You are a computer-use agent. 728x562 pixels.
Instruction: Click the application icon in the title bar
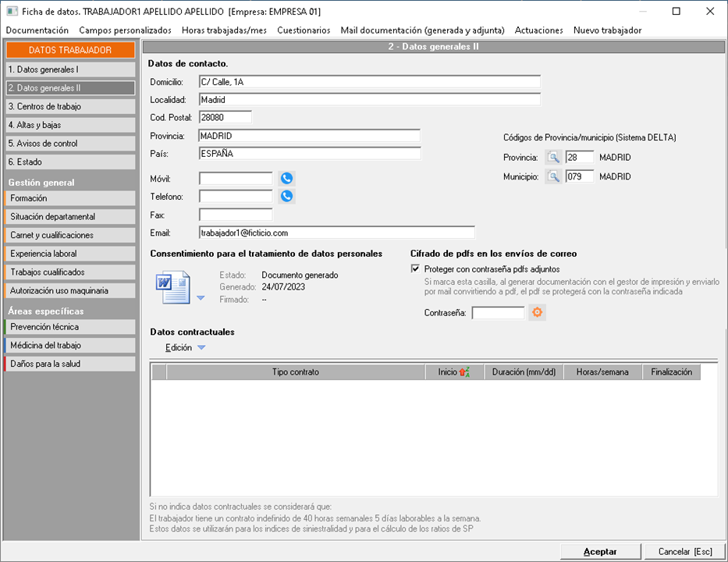point(12,12)
